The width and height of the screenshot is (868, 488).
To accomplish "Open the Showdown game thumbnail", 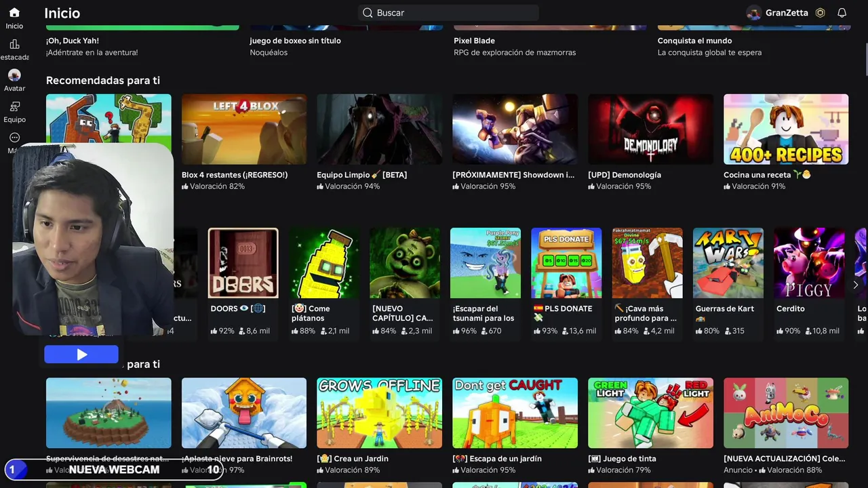I will click(515, 129).
